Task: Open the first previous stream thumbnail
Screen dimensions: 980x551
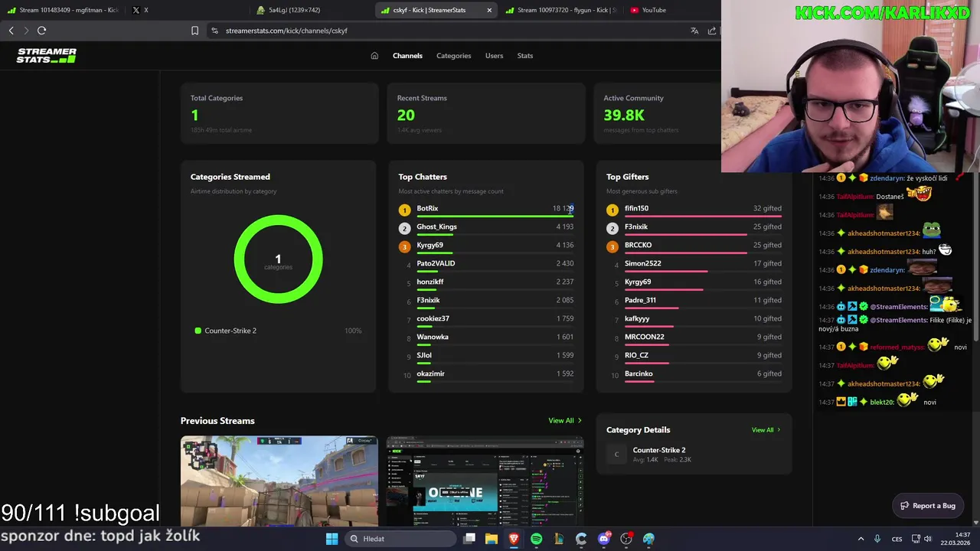Action: pos(279,481)
